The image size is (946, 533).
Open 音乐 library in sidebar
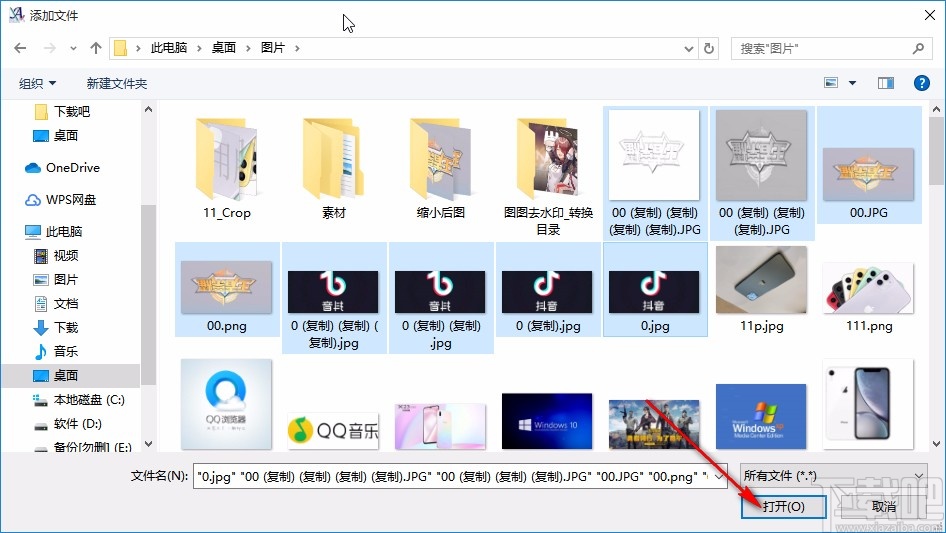(56, 351)
